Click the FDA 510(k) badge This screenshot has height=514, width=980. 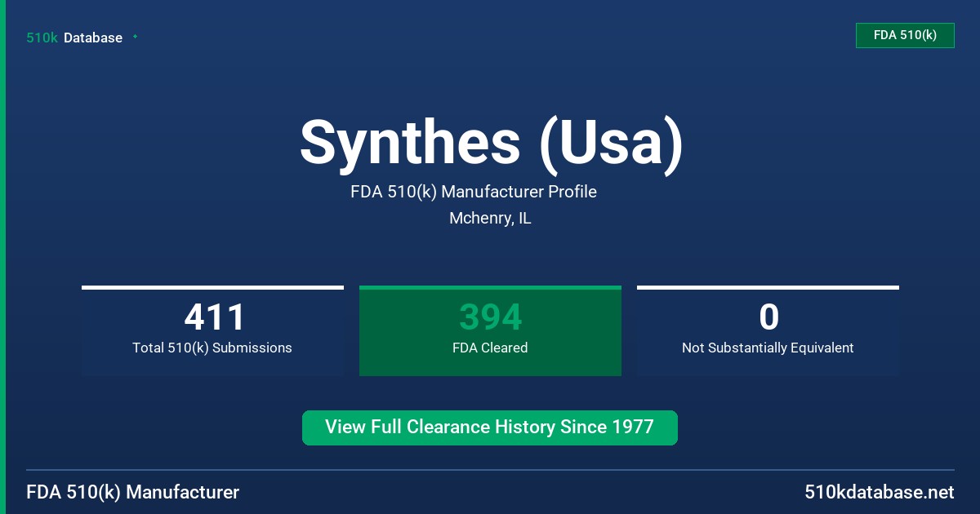pos(905,35)
